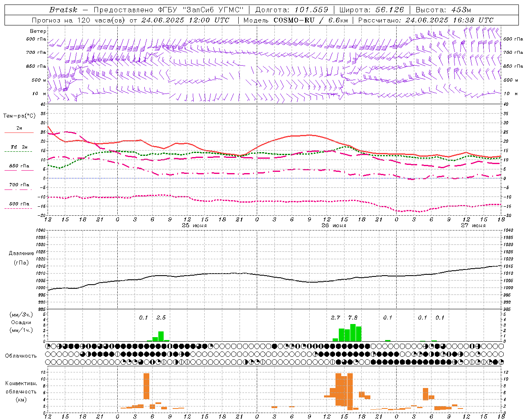This screenshot has height=420, width=525.
Task: Click the precipitation total "2.5"
Action: pyautogui.click(x=161, y=318)
